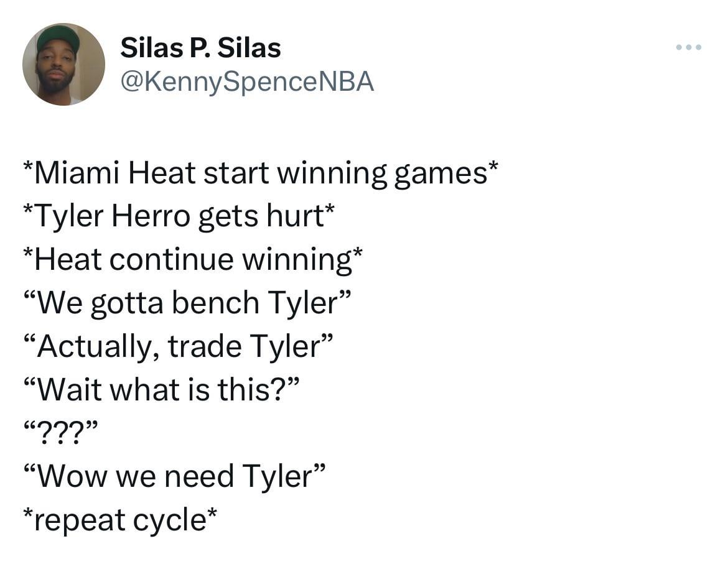Viewport: 728px width, 577px height.
Task: Open the three-dot more options menu
Action: tap(689, 47)
